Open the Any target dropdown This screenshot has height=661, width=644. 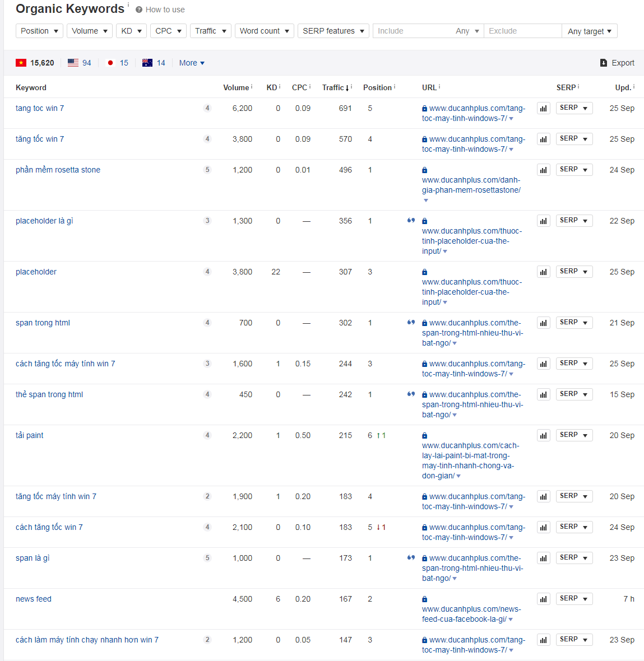pyautogui.click(x=589, y=31)
